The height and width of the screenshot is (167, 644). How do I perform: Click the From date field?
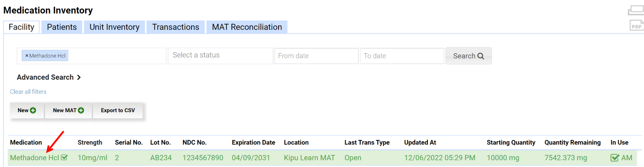[x=316, y=56]
